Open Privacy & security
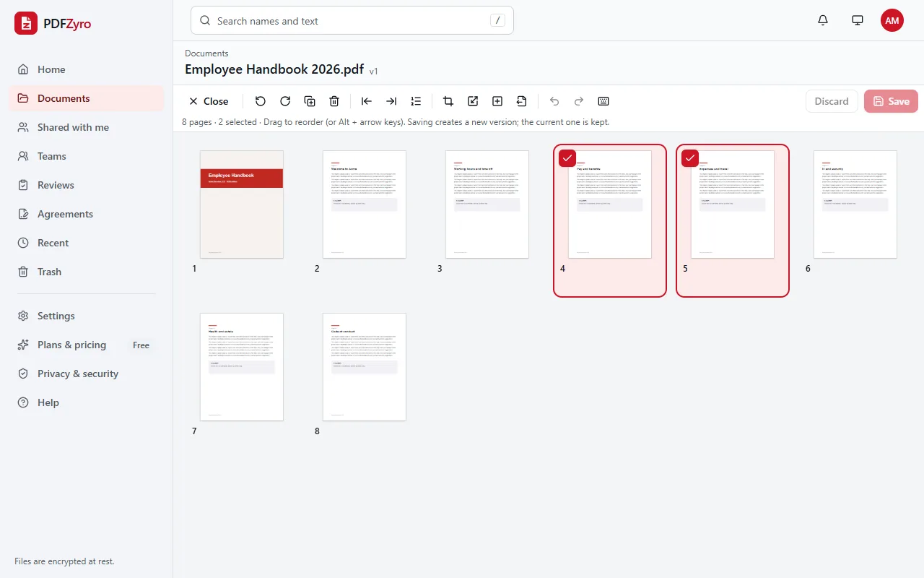Screen dimensions: 924x578 click(87, 374)
